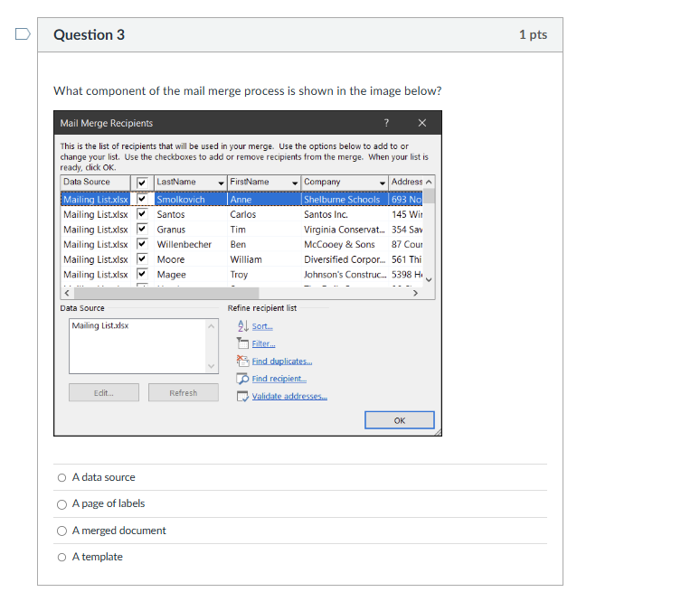
Task: Click the data source box down arrow
Action: point(211,366)
